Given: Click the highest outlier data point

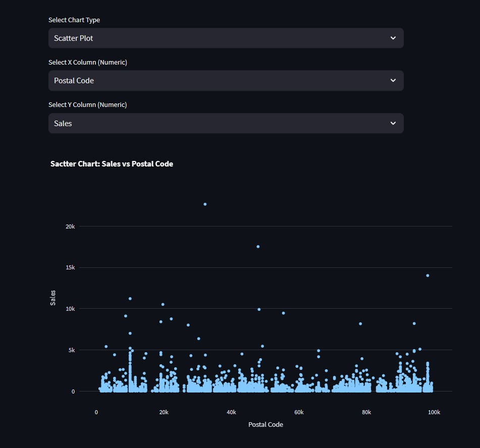Looking at the screenshot, I should tap(204, 204).
